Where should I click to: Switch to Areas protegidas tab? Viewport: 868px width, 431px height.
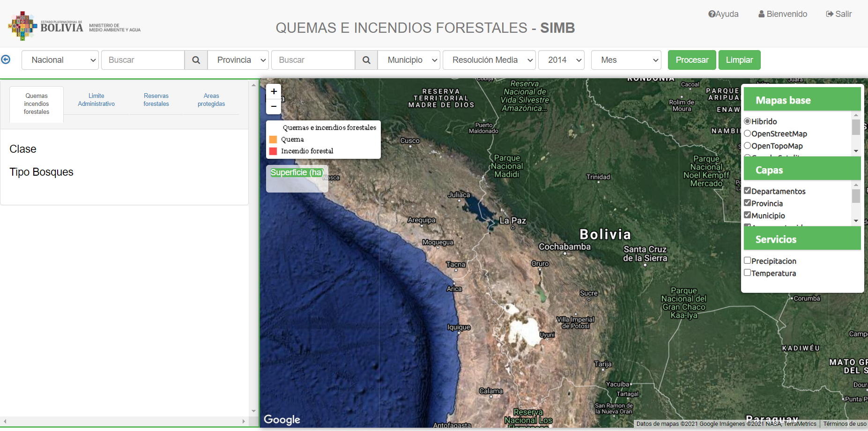click(211, 100)
